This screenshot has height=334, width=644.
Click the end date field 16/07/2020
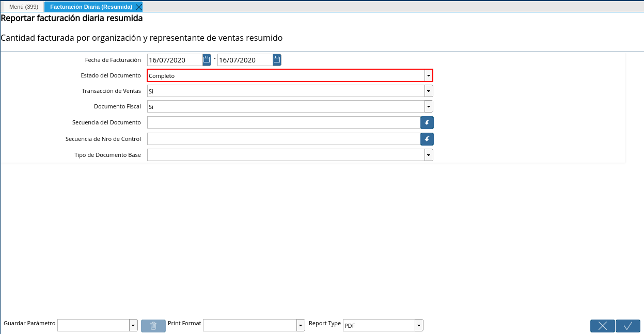pos(245,60)
